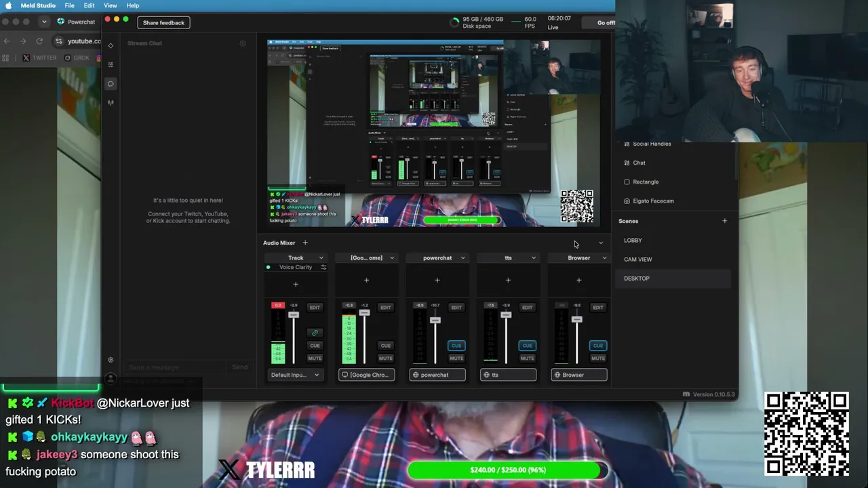Toggle CUE on the Google Chrome channel
Image resolution: width=868 pixels, height=488 pixels.
(x=385, y=346)
